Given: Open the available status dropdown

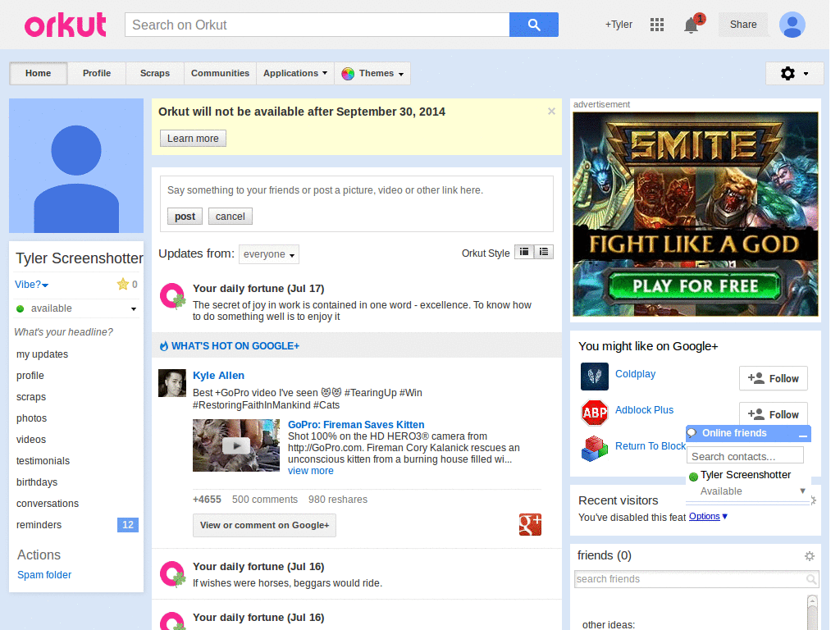Looking at the screenshot, I should pos(76,308).
